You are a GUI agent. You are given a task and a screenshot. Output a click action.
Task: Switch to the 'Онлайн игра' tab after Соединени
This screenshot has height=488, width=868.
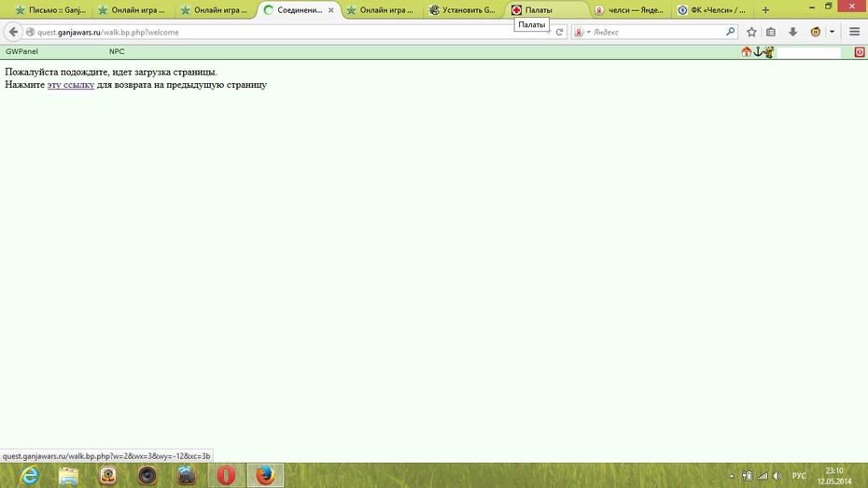[x=381, y=10]
